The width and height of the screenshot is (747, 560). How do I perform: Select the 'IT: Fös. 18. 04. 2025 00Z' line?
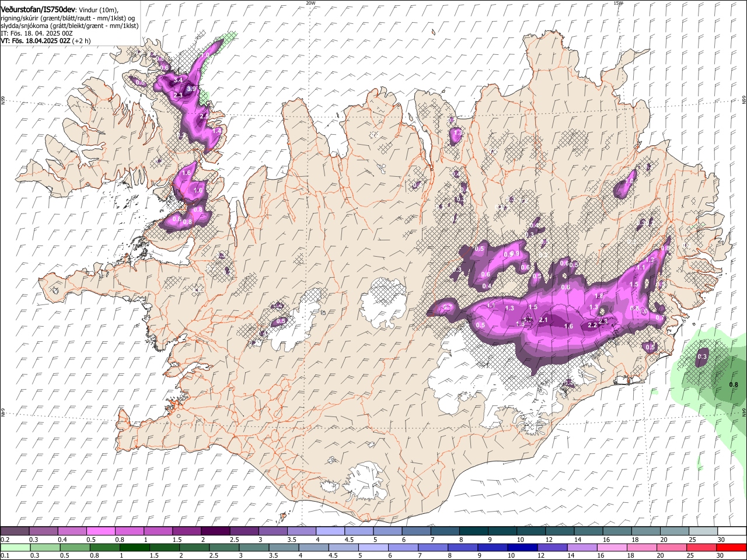(37, 33)
